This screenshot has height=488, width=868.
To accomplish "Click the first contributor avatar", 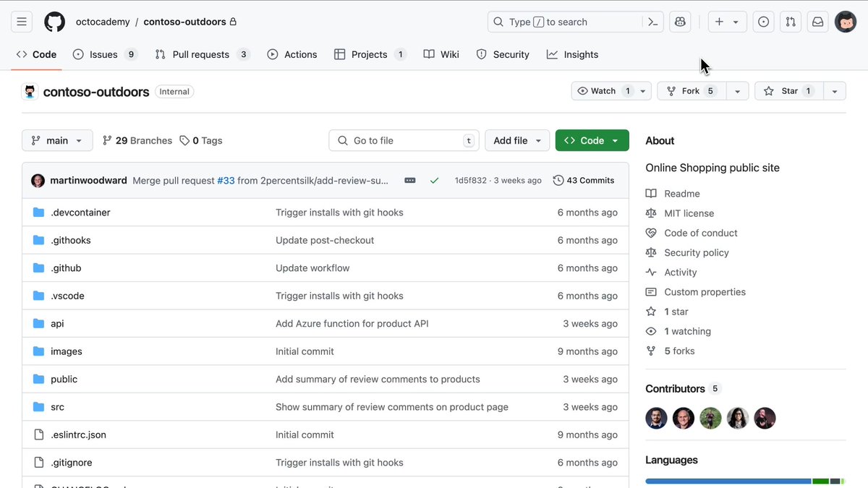I will (657, 418).
